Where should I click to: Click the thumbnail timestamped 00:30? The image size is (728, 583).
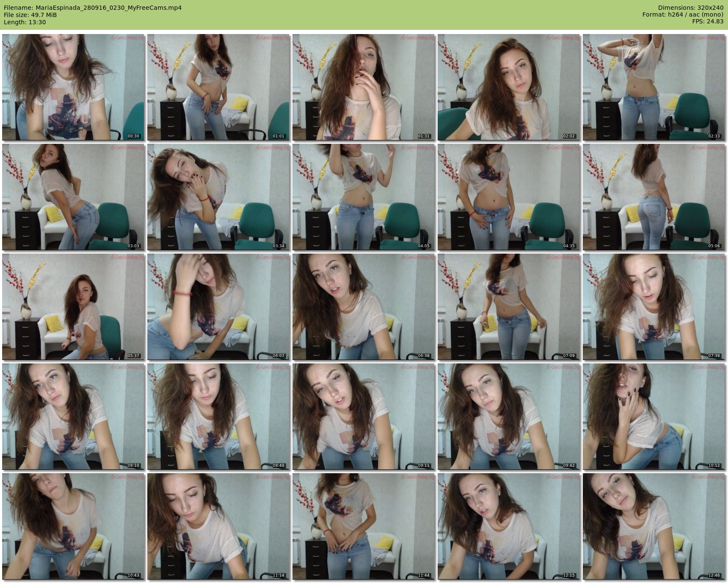coord(73,87)
